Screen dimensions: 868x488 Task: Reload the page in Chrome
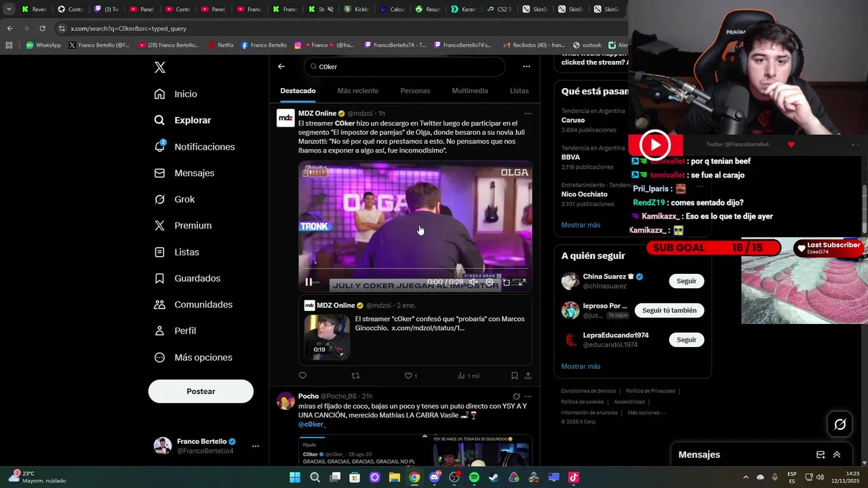42,28
